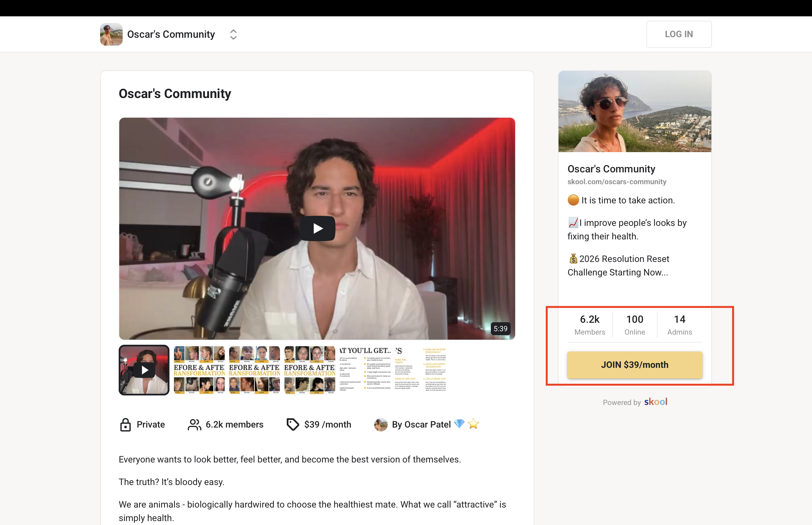
Task: Click the LOG IN button
Action: click(678, 34)
